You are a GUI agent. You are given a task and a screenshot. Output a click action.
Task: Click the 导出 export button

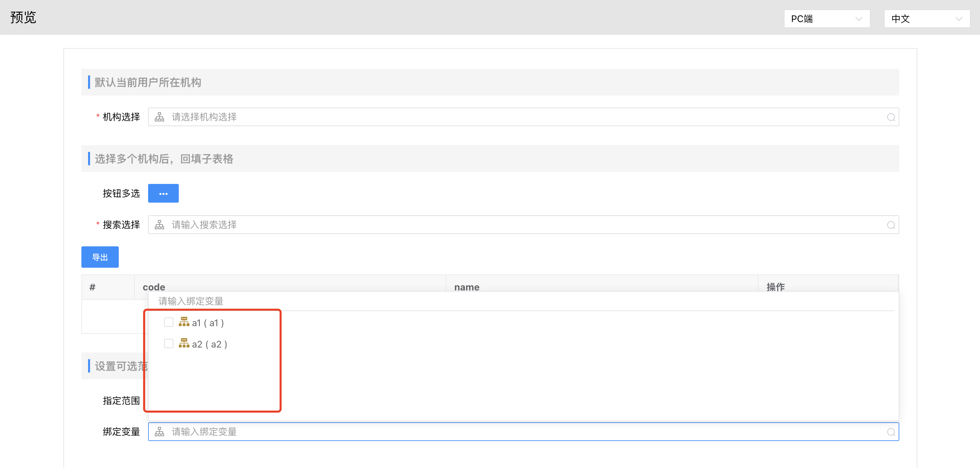[100, 257]
